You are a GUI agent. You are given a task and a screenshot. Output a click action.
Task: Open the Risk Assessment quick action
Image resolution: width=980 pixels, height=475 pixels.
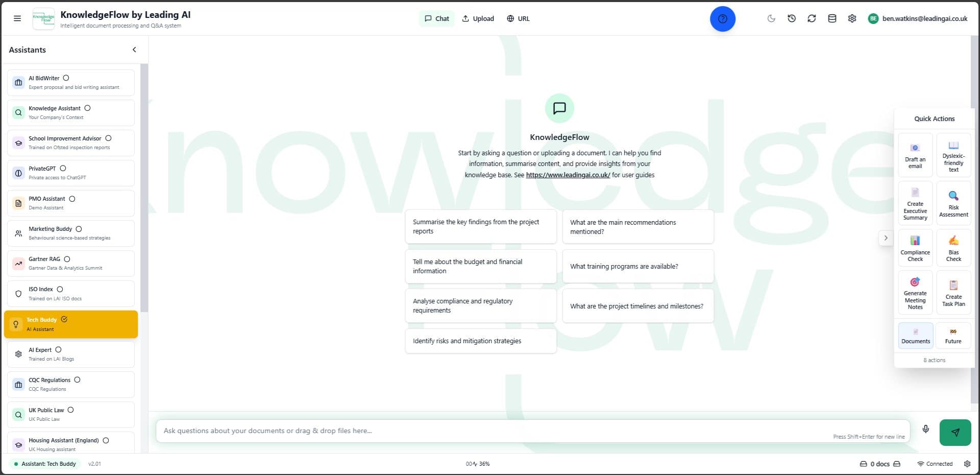coord(953,203)
